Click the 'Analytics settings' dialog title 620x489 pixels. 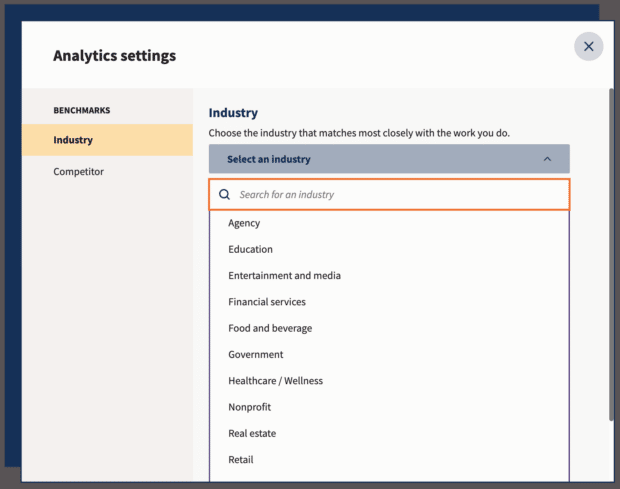[x=114, y=56]
